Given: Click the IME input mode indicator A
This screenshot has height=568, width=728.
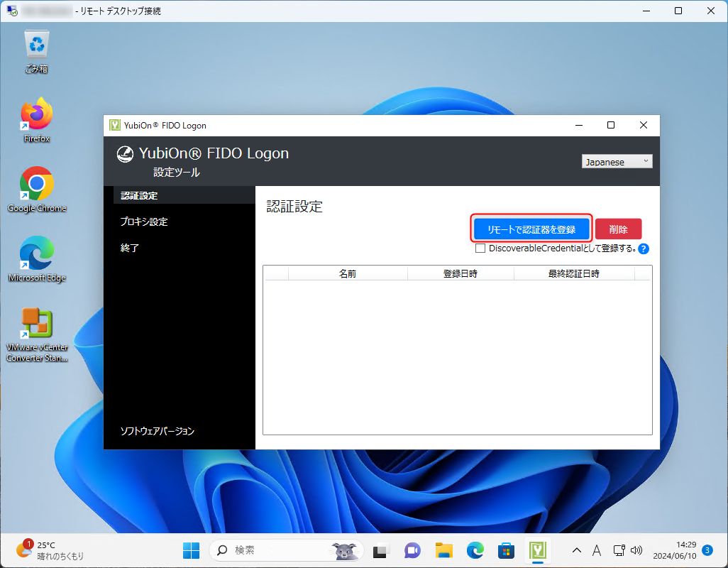Looking at the screenshot, I should point(597,551).
